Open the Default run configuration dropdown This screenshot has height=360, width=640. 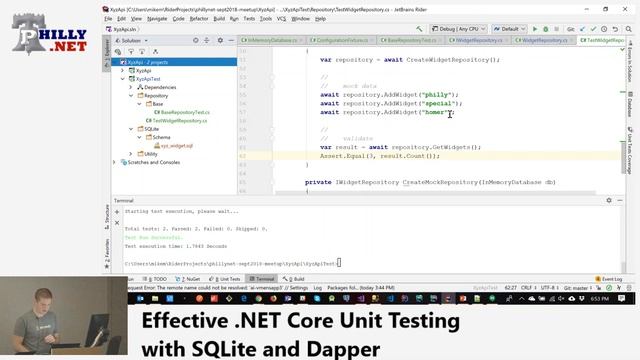(509, 29)
